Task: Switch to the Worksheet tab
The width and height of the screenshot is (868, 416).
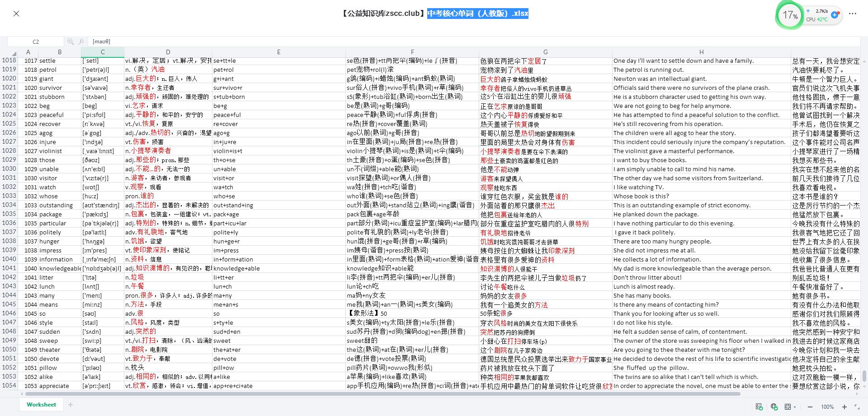Action: [x=41, y=404]
